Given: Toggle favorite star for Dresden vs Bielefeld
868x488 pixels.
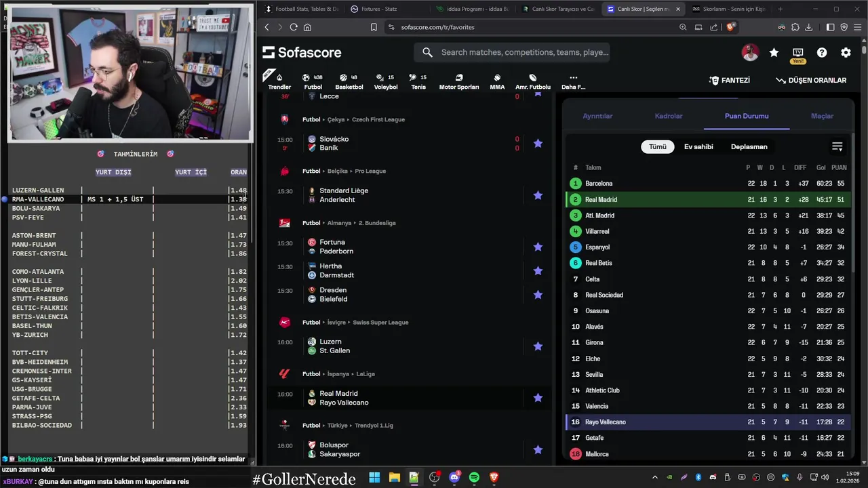Looking at the screenshot, I should 538,295.
